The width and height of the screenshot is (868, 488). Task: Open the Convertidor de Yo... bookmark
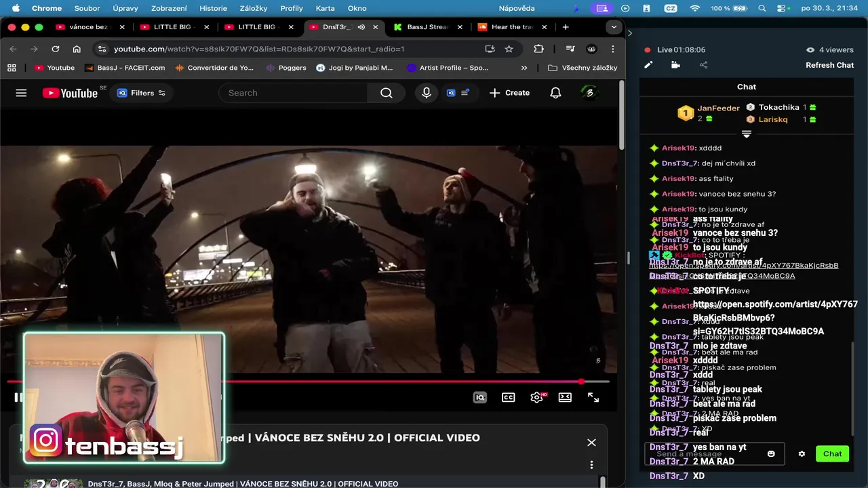pos(214,68)
